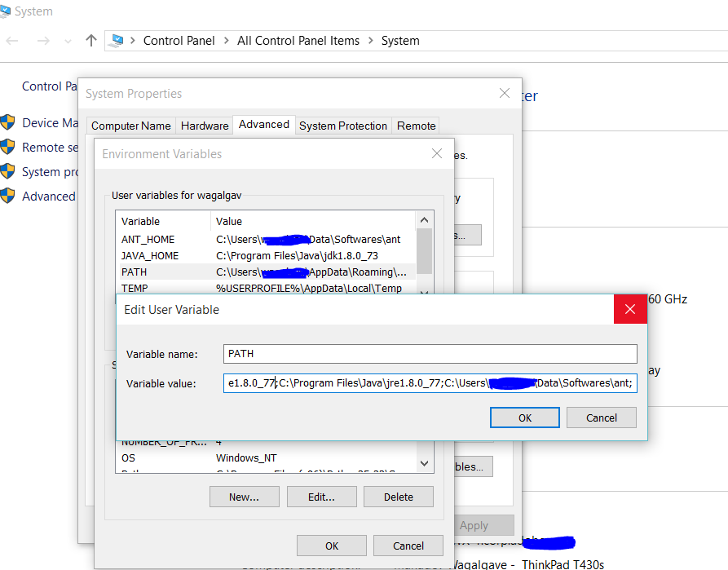
Task: Click the New... button in Environment Variables
Action: pos(244,497)
